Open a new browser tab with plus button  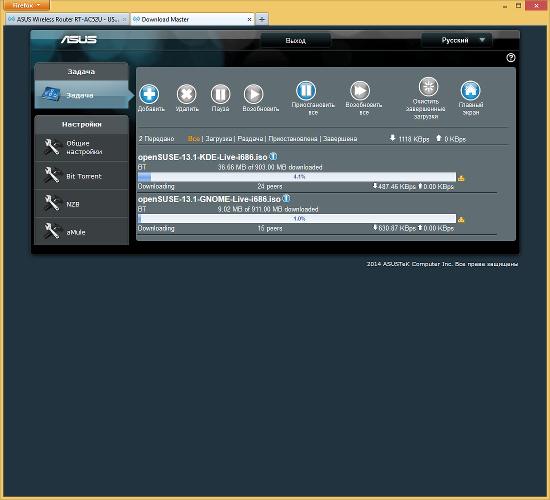pos(262,19)
